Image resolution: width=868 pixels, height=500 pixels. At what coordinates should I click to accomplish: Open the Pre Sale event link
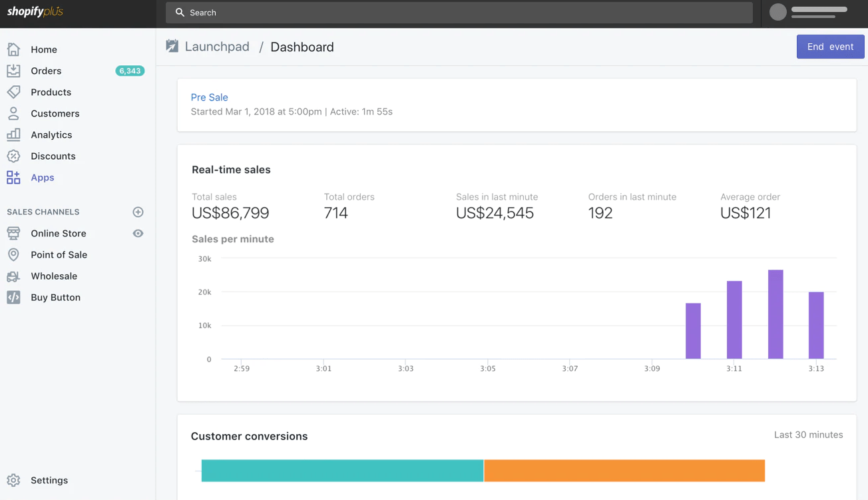(209, 97)
